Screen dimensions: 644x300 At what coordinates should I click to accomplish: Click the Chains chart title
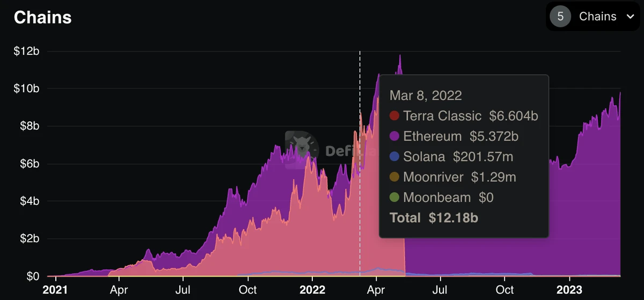(42, 17)
